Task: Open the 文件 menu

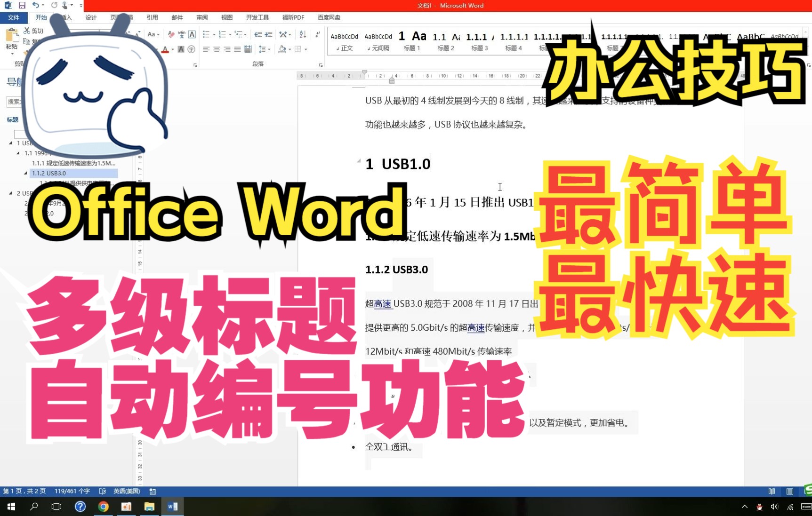Action: [x=13, y=17]
